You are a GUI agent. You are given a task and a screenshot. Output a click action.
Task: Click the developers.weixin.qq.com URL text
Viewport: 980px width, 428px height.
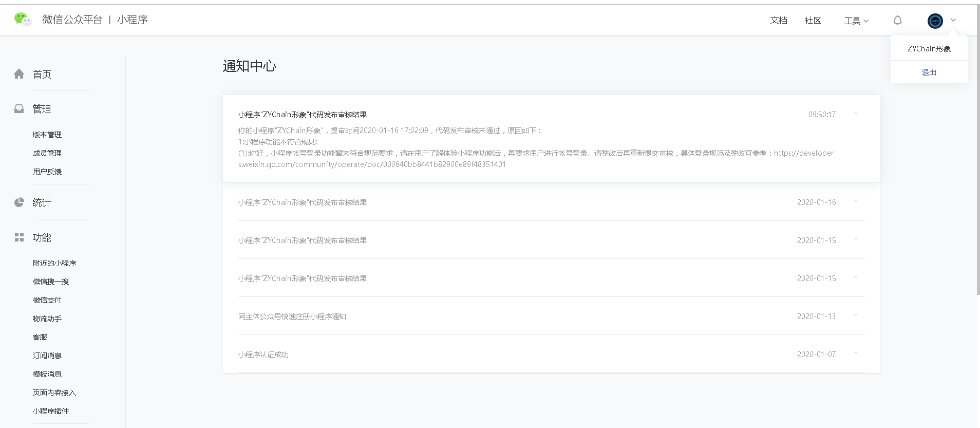(536, 159)
